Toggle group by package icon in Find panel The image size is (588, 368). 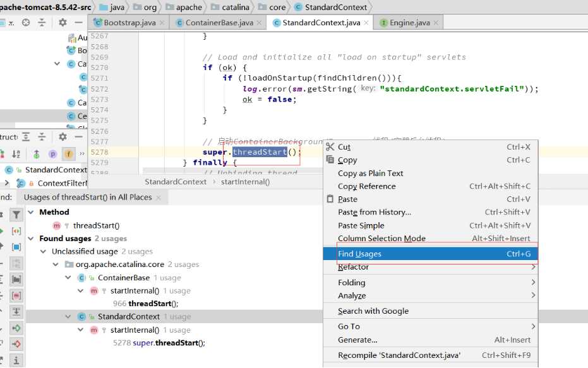coord(16,279)
